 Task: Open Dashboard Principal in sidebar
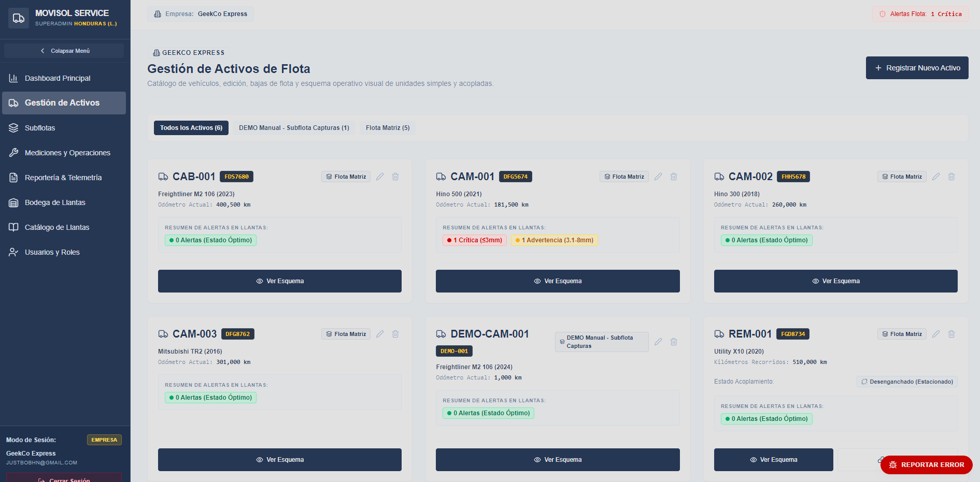64,78
